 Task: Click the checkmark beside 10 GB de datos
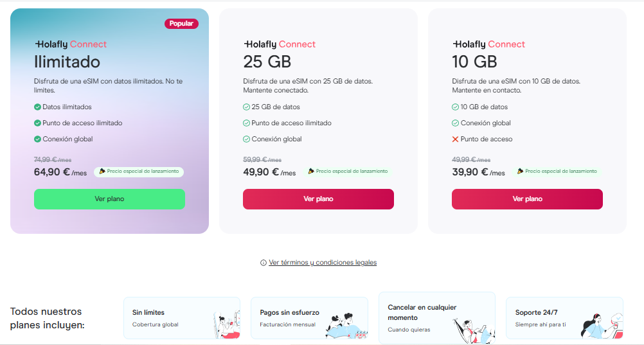pos(455,107)
